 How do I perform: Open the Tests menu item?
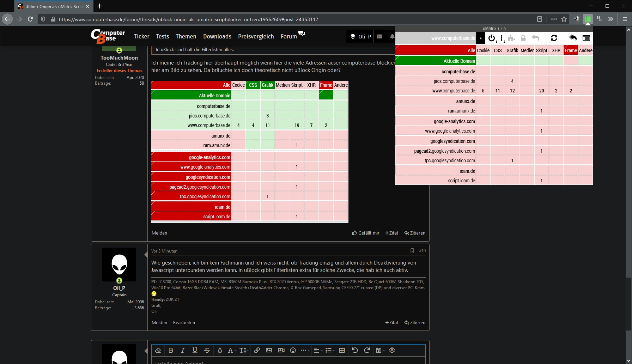pyautogui.click(x=163, y=36)
